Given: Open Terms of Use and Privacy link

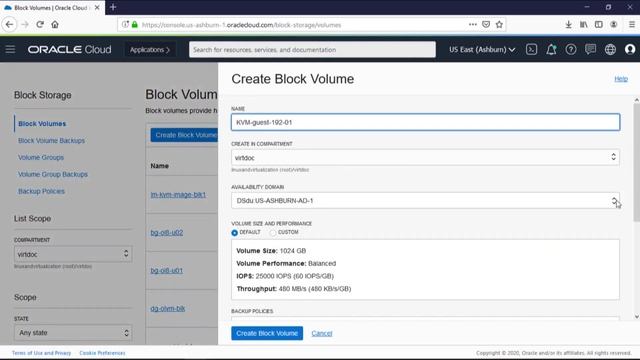Looking at the screenshot, I should [41, 353].
